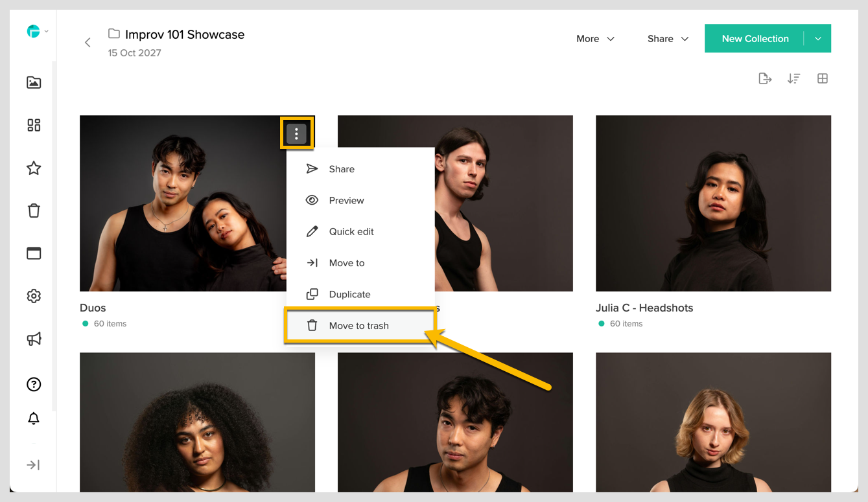The height and width of the screenshot is (502, 868).
Task: Open starred items in sidebar
Action: (34, 168)
